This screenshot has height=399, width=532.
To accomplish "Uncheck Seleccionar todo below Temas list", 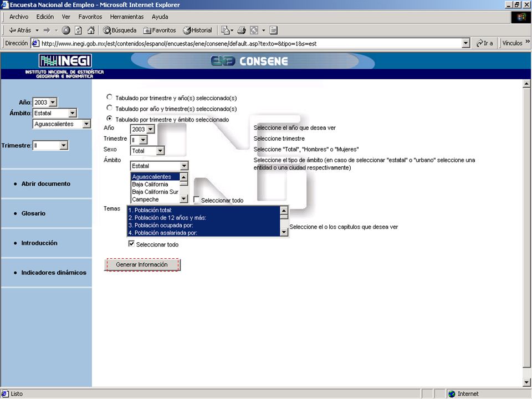I will point(131,244).
